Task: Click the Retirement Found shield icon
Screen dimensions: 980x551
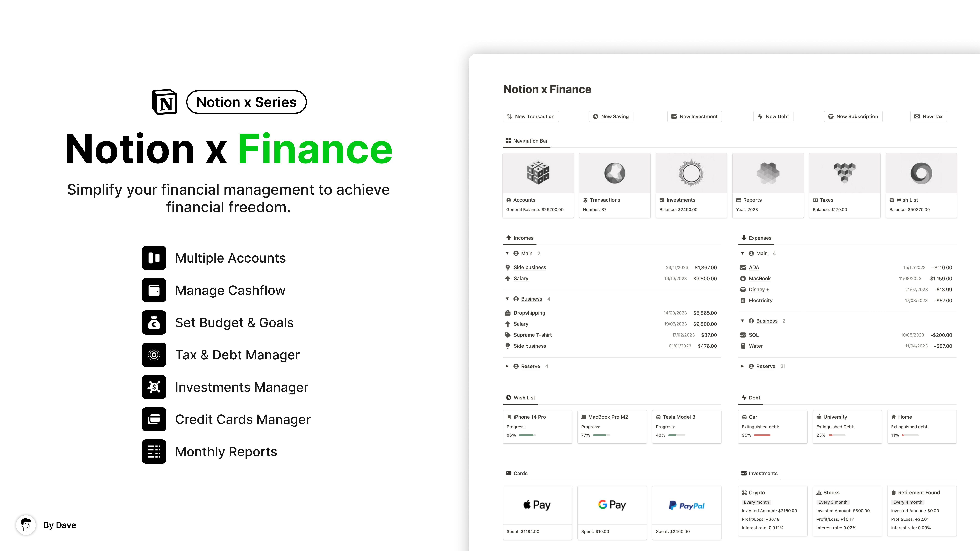Action: pyautogui.click(x=893, y=493)
